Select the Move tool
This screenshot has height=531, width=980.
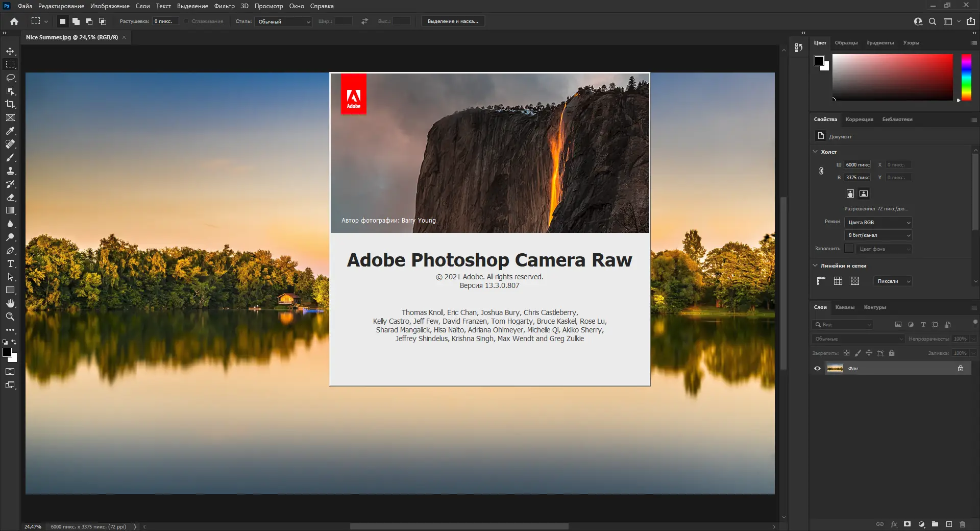coord(10,51)
